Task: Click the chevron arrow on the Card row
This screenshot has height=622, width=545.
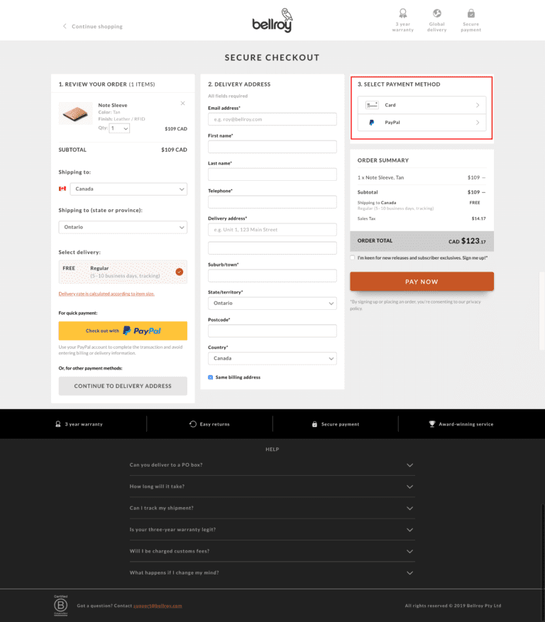Action: click(x=478, y=105)
